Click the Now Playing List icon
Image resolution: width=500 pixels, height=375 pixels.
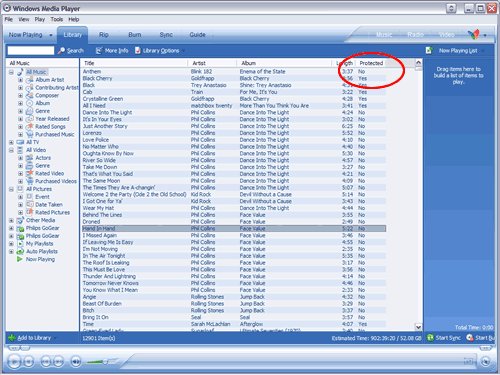tap(429, 50)
